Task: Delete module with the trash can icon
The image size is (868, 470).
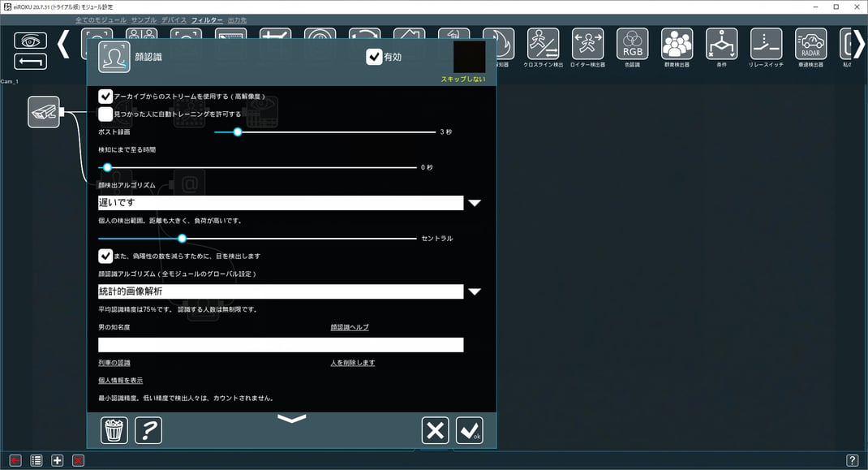Action: click(x=114, y=430)
